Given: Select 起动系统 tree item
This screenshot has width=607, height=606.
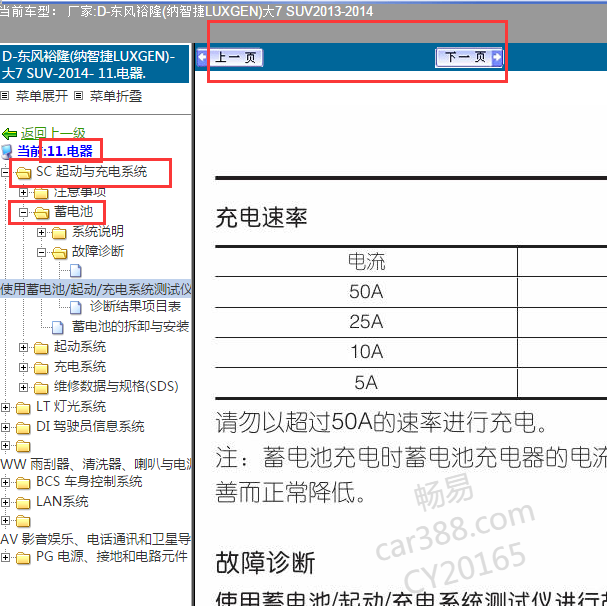Looking at the screenshot, I should pos(80,346).
